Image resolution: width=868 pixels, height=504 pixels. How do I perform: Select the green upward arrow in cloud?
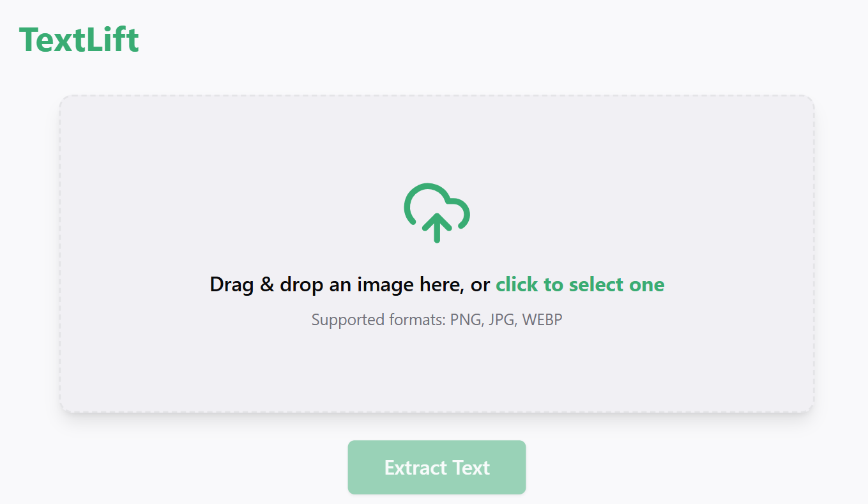[x=437, y=228]
